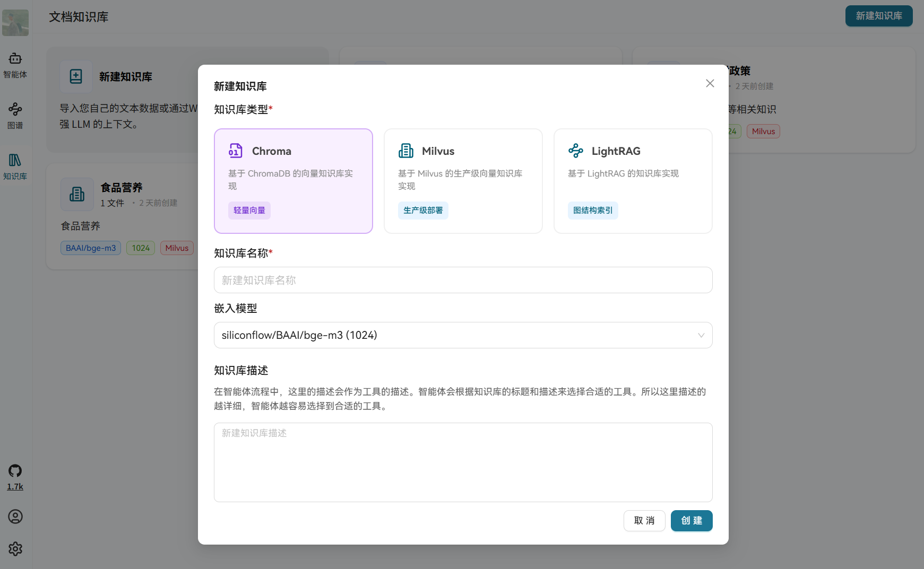
Task: Open the 嵌入模型 dropdown
Action: [463, 335]
